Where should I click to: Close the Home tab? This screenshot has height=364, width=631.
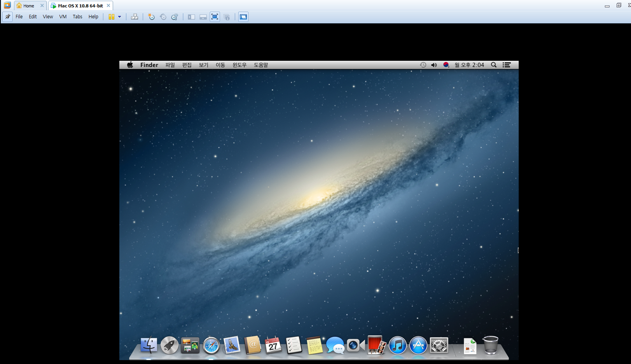click(42, 5)
